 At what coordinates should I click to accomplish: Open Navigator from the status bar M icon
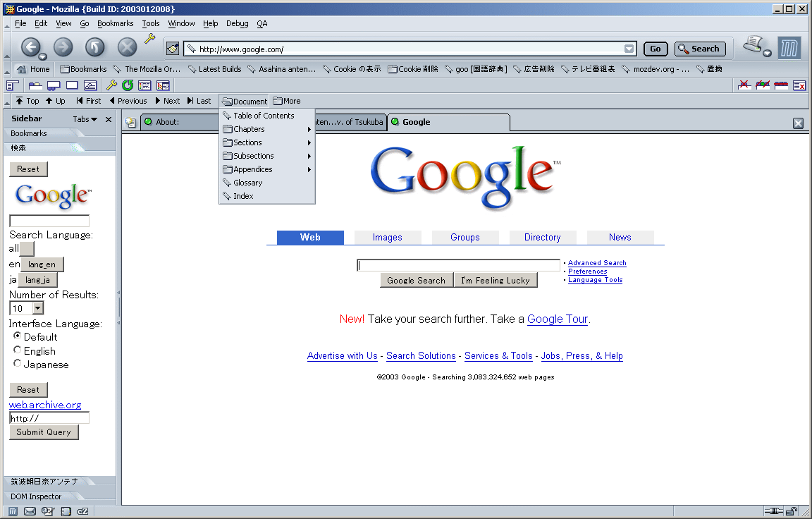[13, 511]
